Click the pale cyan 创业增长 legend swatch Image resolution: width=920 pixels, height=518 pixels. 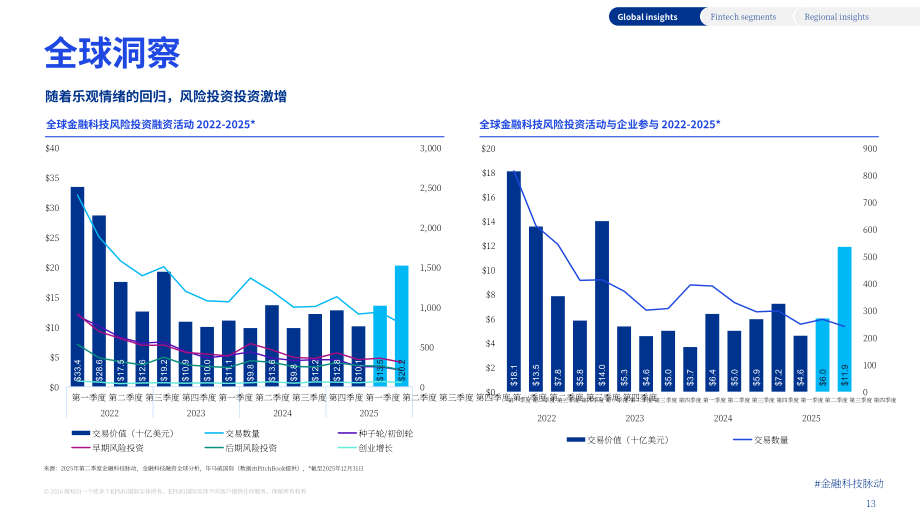[x=347, y=448]
